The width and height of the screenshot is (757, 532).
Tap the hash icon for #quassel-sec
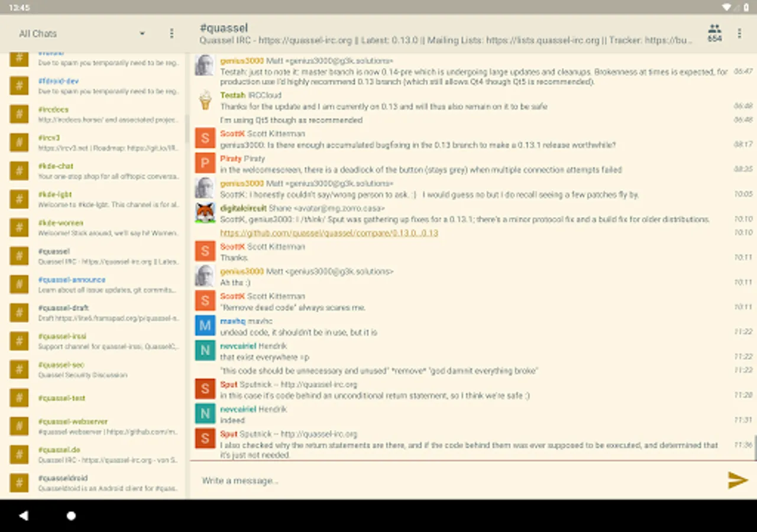pos(19,369)
